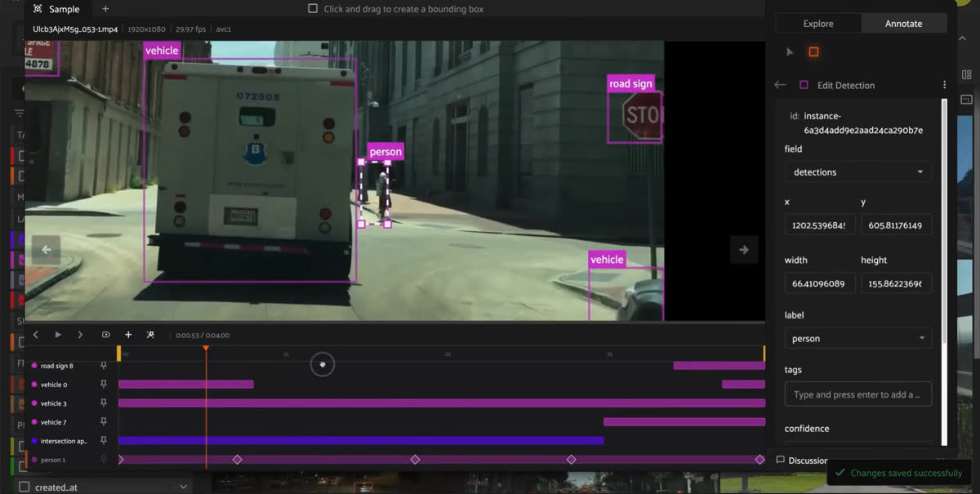Select the orange bounding box tool

(x=813, y=52)
